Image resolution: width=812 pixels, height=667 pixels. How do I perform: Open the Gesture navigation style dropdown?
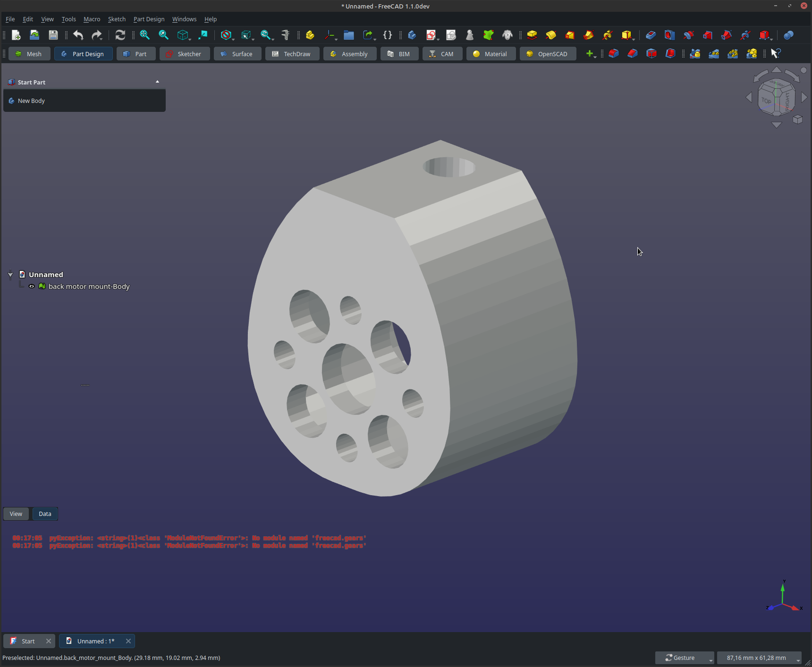point(684,658)
